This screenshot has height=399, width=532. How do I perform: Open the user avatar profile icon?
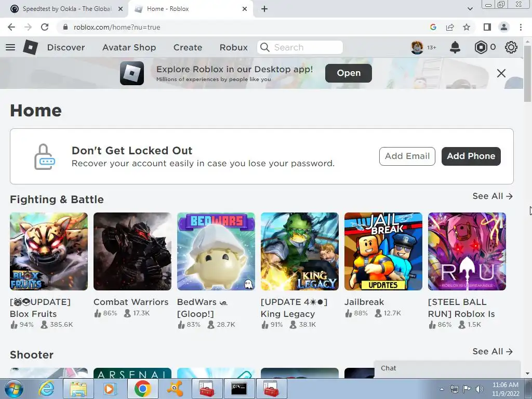(x=417, y=47)
